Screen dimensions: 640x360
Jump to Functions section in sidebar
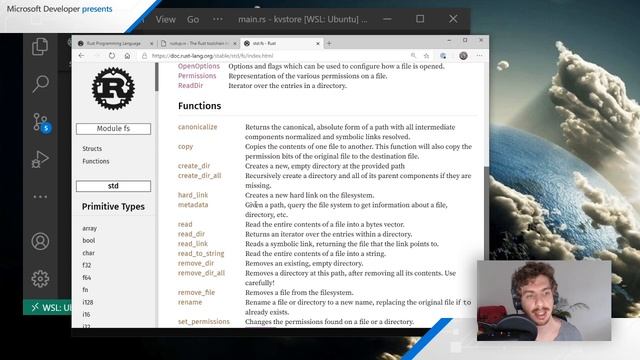tap(96, 161)
